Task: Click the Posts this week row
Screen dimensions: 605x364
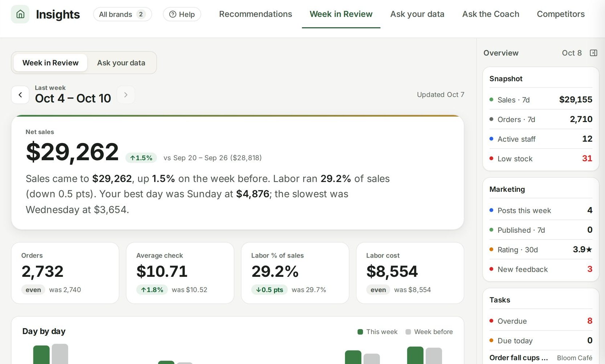Action: click(541, 210)
